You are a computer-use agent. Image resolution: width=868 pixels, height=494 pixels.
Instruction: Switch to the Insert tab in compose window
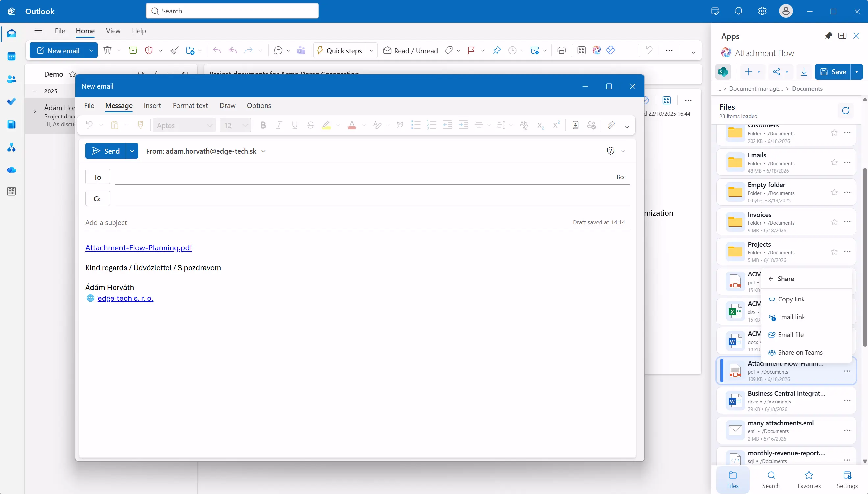pyautogui.click(x=152, y=106)
